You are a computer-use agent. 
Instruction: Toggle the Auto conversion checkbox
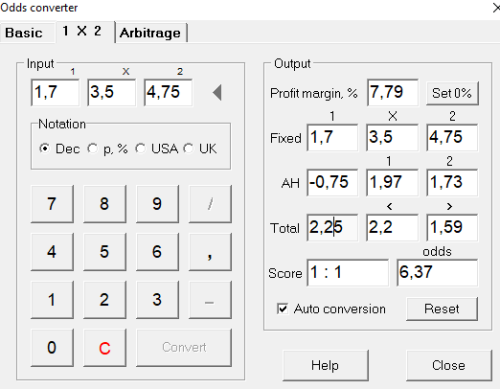point(282,309)
